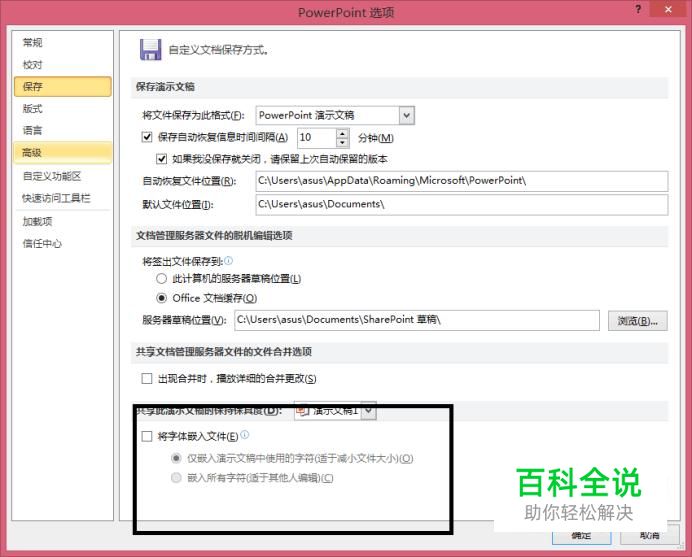
Task: Click the 文档管理服务器文件的脱机编辑选项 heading
Action: pyautogui.click(x=214, y=235)
